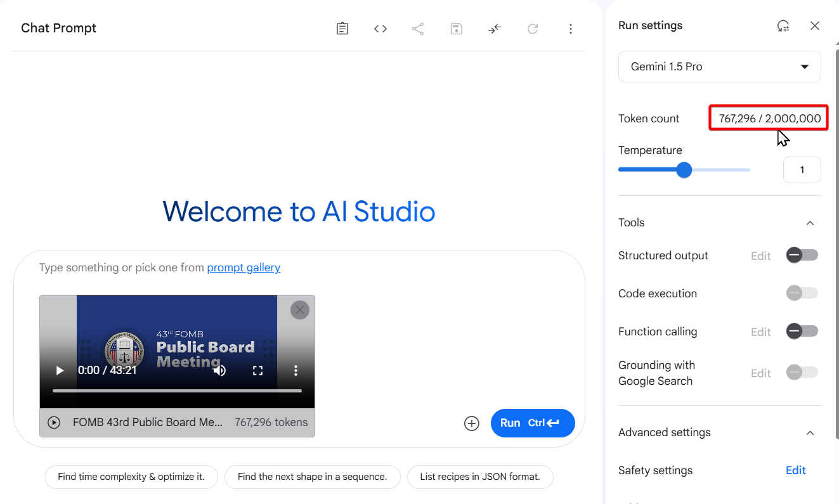Click the circled play icon beside file name
This screenshot has width=839, height=504.
point(54,422)
